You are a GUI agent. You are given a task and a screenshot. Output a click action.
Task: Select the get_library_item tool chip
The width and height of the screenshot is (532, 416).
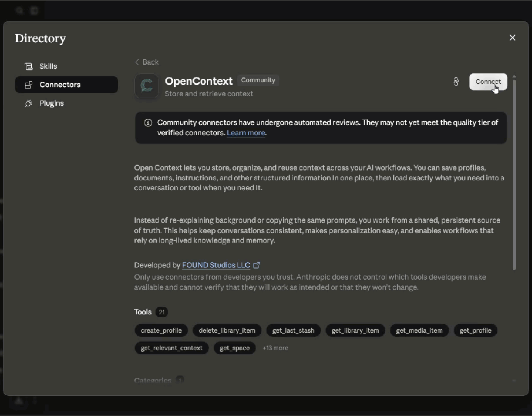pos(355,330)
